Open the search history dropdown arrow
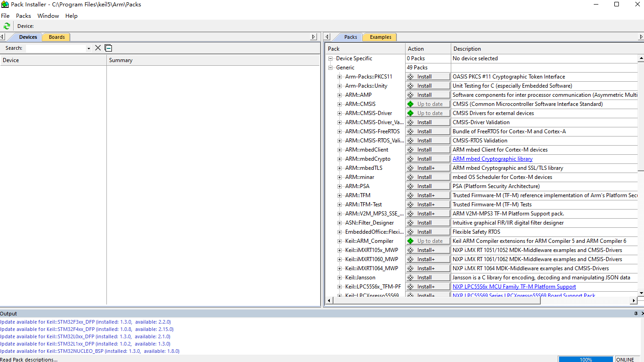Image resolution: width=644 pixels, height=362 pixels. click(x=89, y=48)
